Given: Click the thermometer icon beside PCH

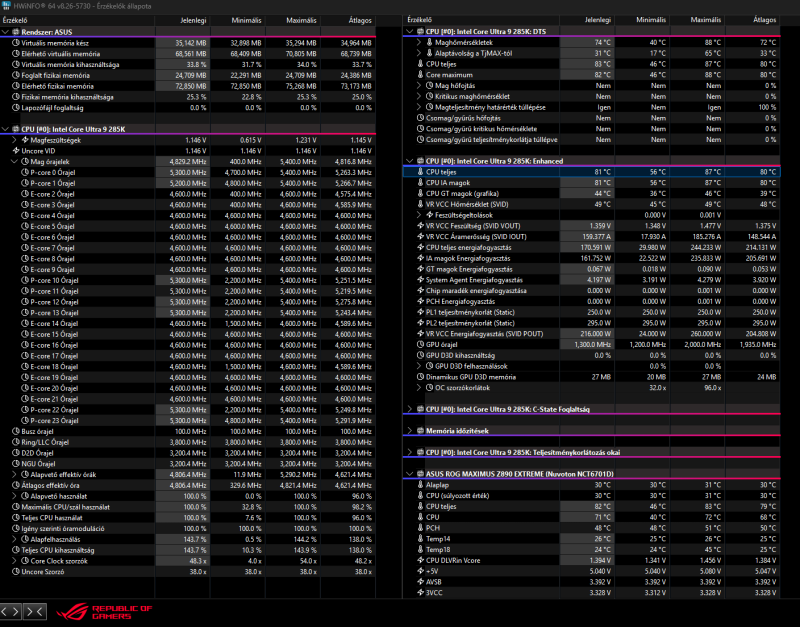Looking at the screenshot, I should tap(420, 528).
